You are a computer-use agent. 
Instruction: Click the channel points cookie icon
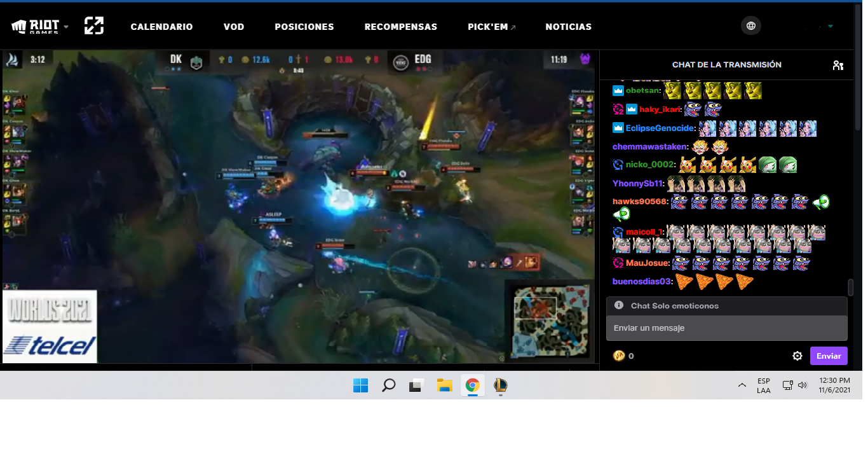coord(619,356)
